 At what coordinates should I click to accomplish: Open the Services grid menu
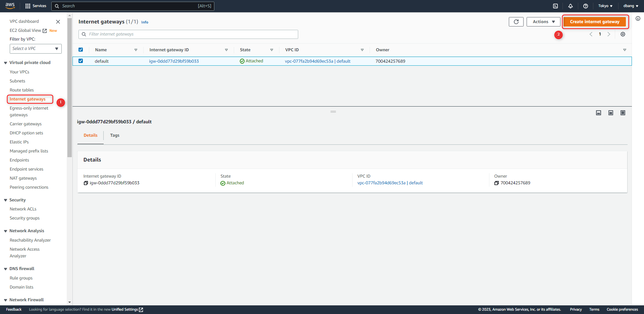point(36,6)
